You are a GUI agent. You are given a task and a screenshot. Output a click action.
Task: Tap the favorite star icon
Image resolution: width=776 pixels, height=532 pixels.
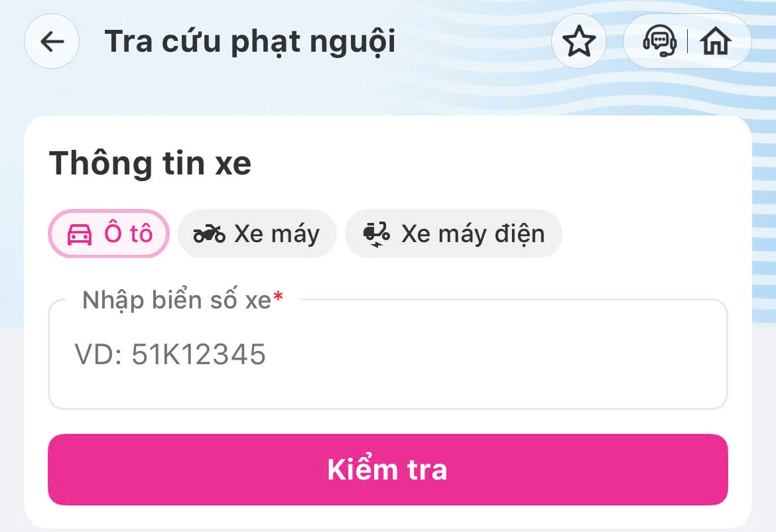(x=579, y=42)
